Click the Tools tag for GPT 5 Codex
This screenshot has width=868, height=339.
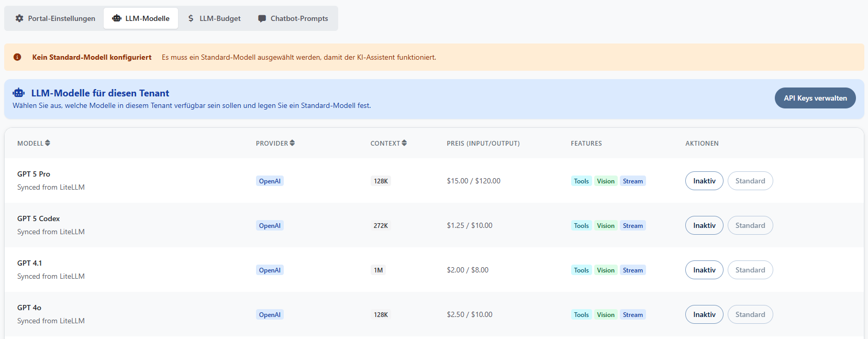coord(581,226)
